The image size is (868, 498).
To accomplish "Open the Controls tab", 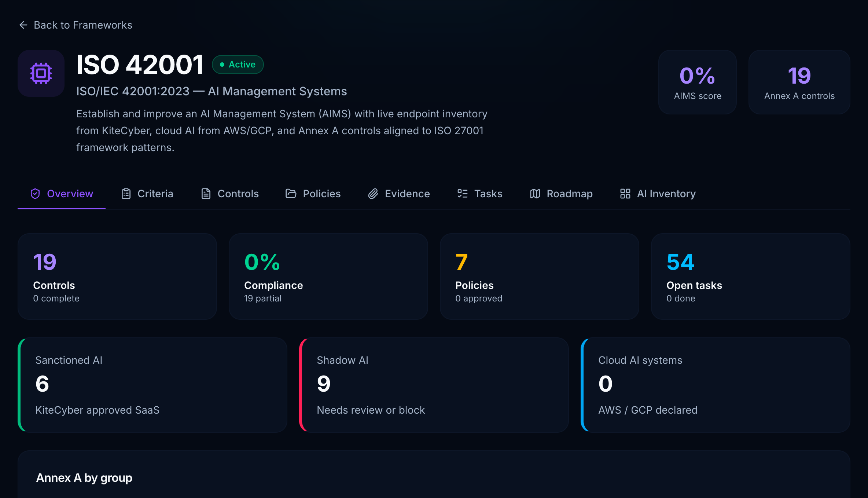I will [230, 194].
